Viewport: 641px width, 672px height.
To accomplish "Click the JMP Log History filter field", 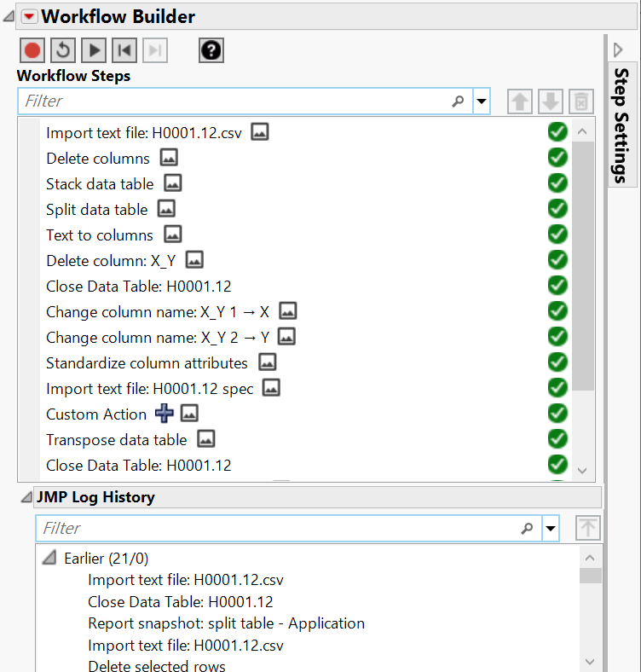I will (277, 529).
